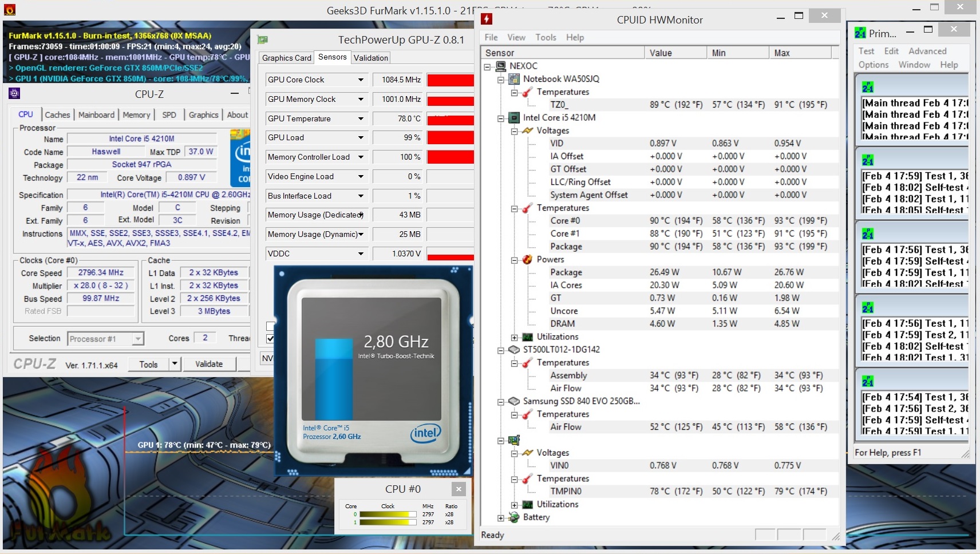Click the HWMonitor lightning title bar icon
980x554 pixels.
click(487, 19)
